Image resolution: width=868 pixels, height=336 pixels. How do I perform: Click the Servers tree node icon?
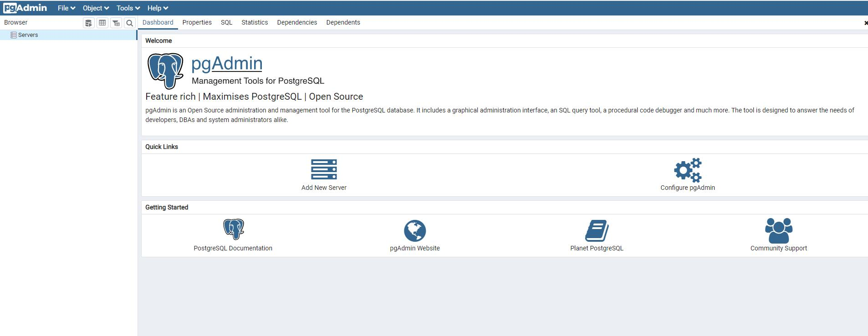(x=14, y=35)
